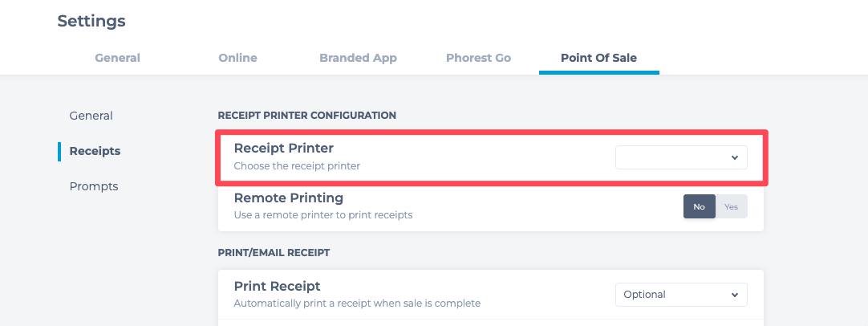This screenshot has width=868, height=326.
Task: Click the Print Receipt setting label
Action: coord(277,287)
